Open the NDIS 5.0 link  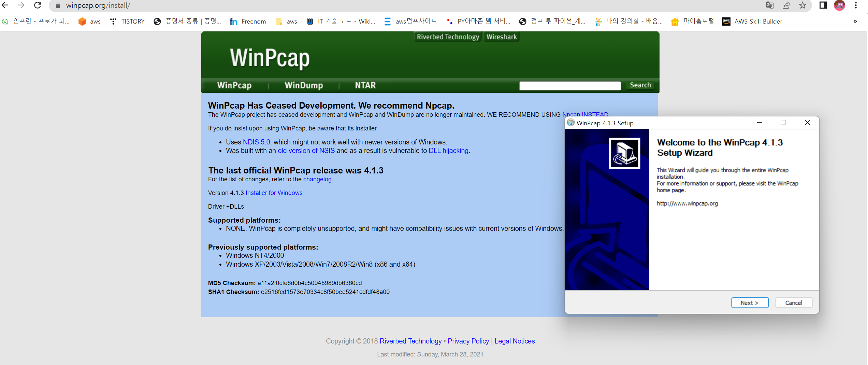257,142
